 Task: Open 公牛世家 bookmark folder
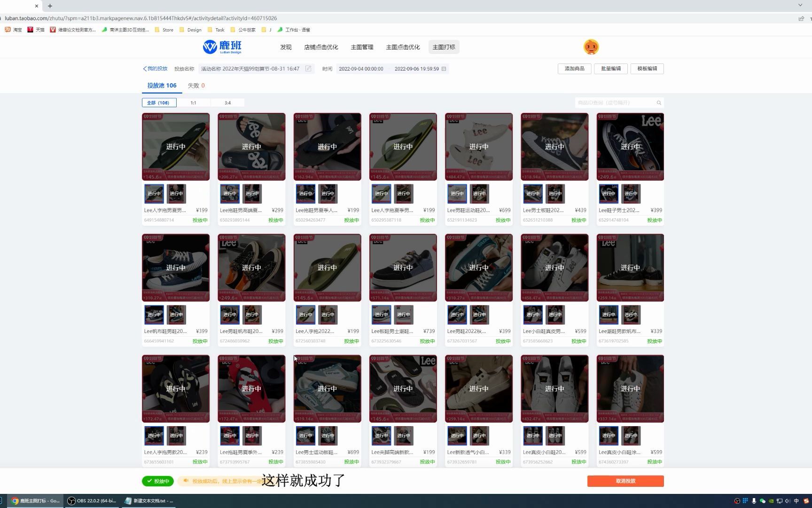[x=243, y=30]
